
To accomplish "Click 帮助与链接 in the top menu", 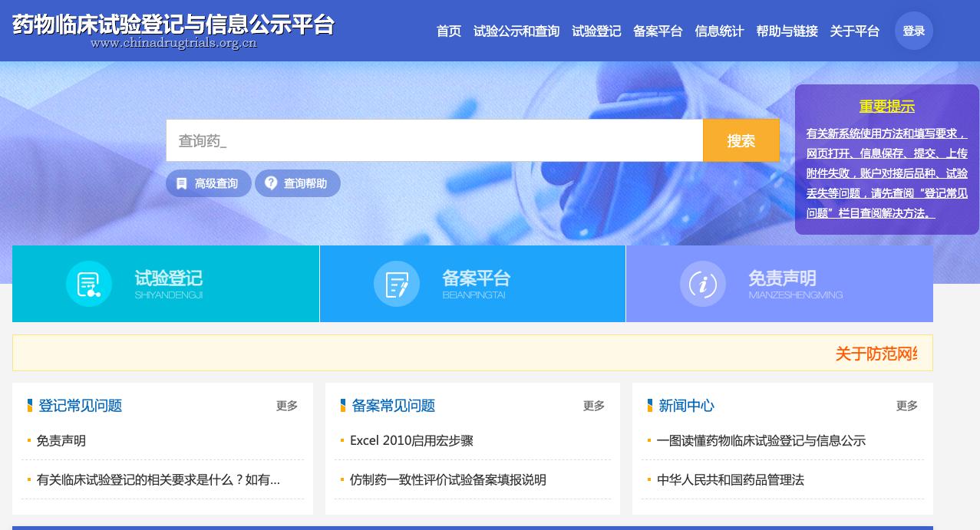I will click(786, 31).
